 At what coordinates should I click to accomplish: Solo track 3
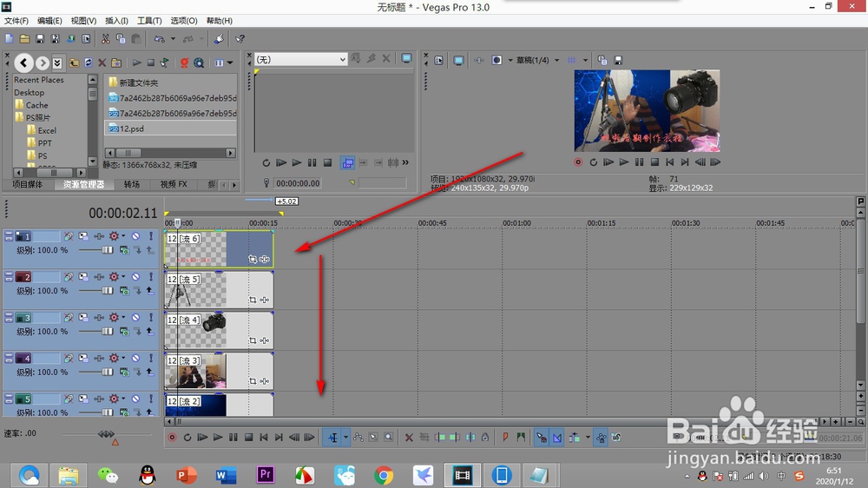coord(150,318)
